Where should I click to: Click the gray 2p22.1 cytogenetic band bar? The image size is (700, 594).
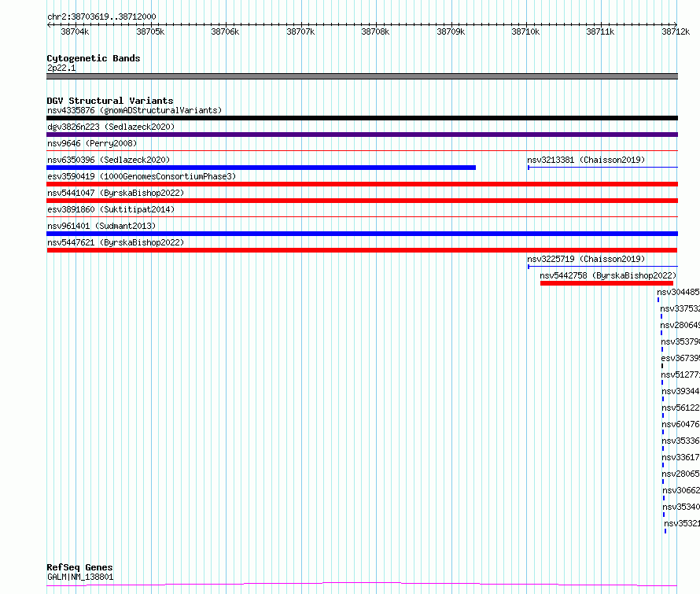point(362,76)
